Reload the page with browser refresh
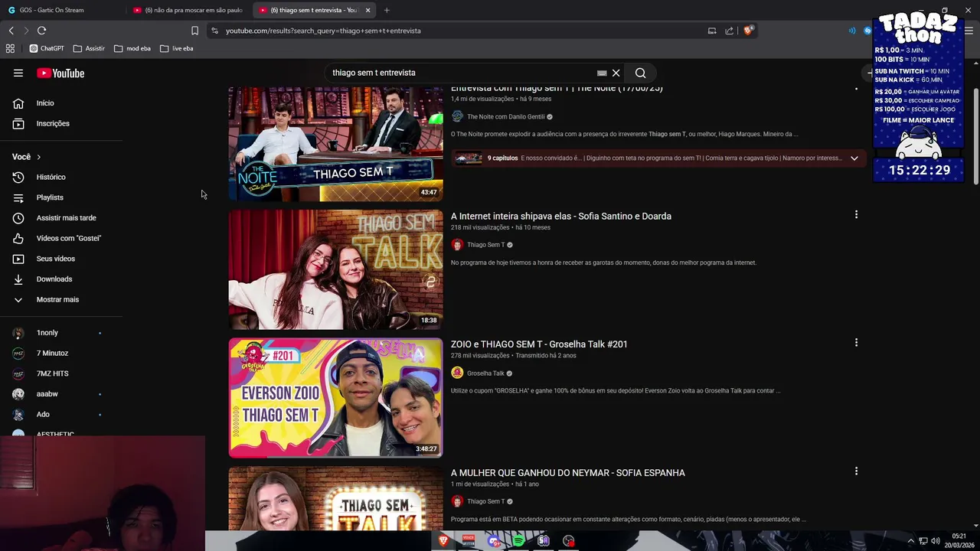 click(41, 31)
